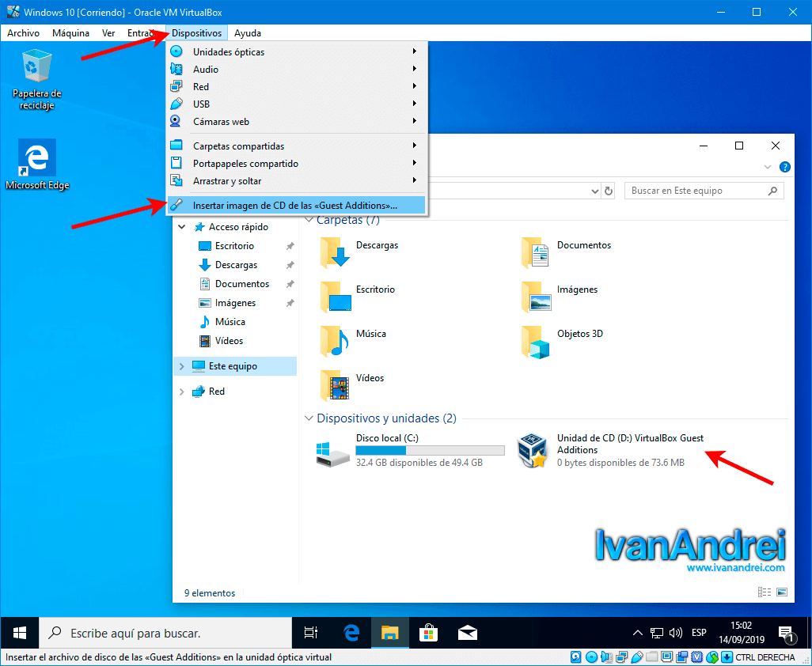Click optical drive status bar icon
This screenshot has width=812, height=666.
pos(591,657)
